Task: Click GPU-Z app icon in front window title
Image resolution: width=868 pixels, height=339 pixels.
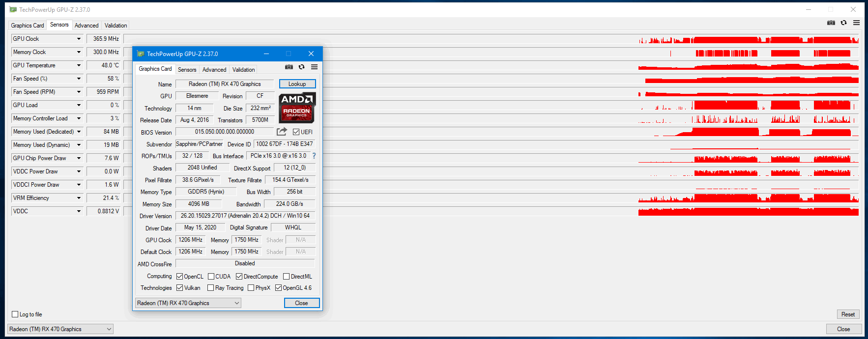Action: click(x=141, y=54)
